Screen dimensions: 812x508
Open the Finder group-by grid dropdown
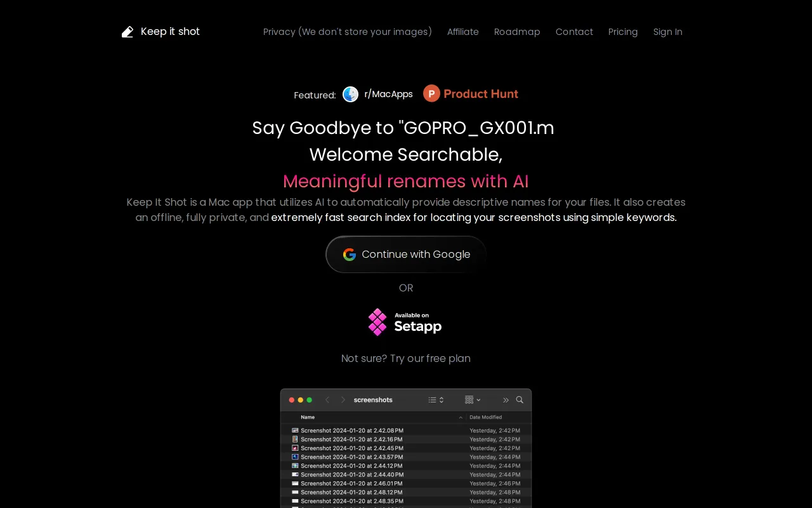coord(473,400)
